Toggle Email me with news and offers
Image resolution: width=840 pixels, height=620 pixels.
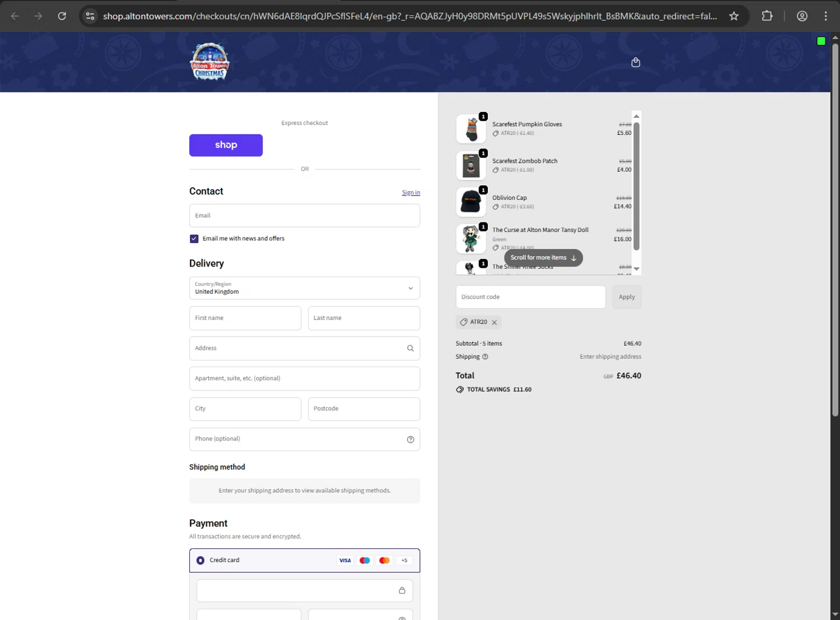click(x=194, y=239)
